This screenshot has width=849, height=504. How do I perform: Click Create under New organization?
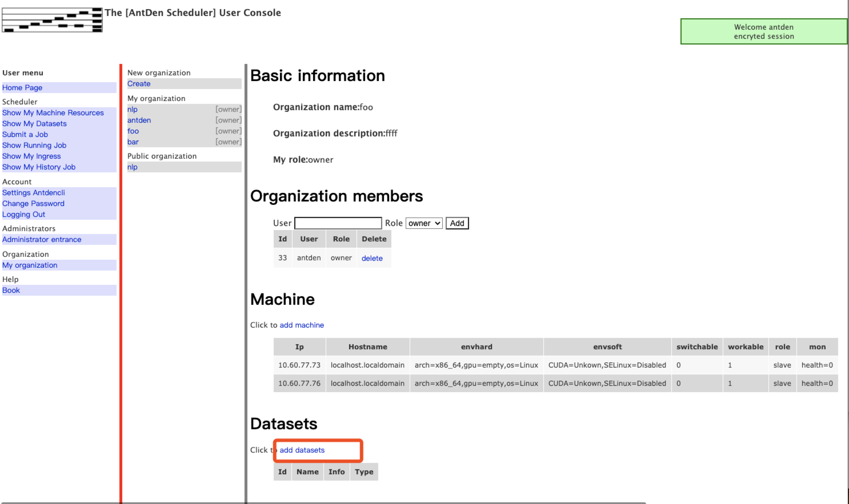[139, 84]
